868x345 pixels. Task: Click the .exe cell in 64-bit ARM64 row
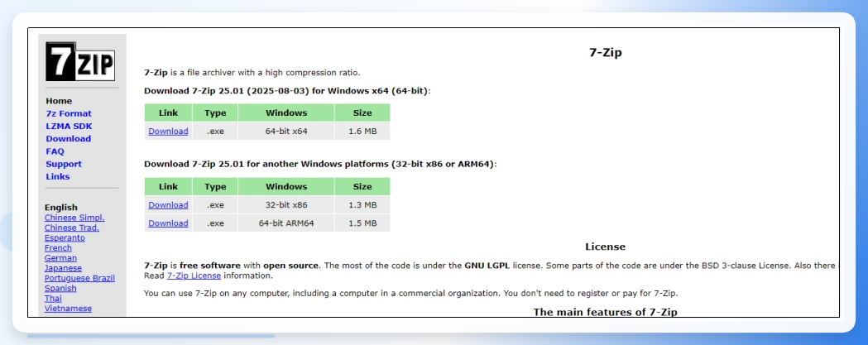click(215, 223)
